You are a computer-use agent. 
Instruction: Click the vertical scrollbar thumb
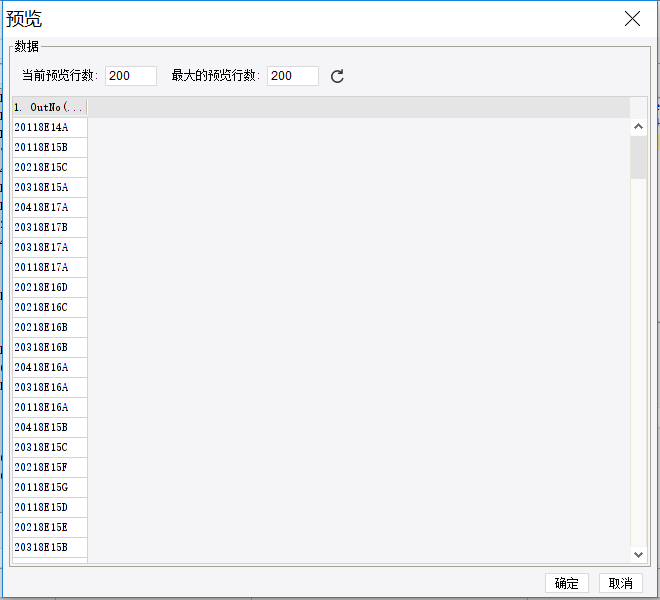(x=638, y=157)
